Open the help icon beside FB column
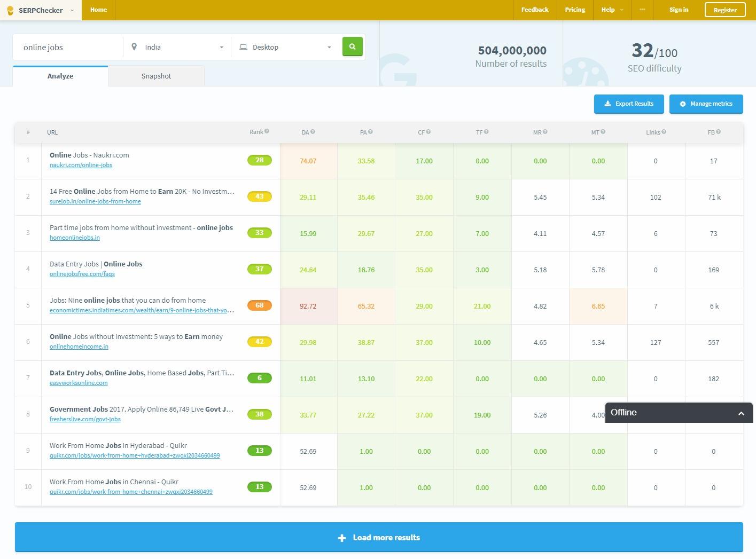 718,131
